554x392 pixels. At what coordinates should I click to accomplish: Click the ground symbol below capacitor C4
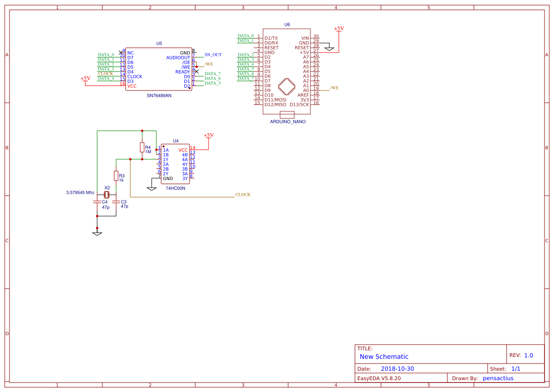tap(97, 233)
